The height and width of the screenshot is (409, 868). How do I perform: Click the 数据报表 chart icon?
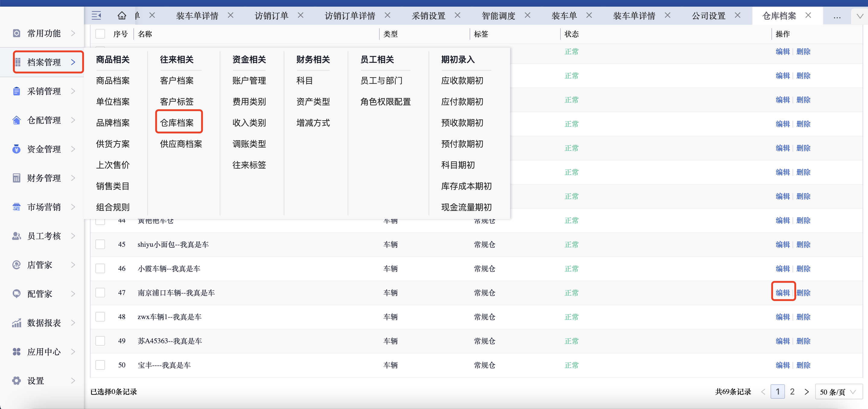[x=16, y=323]
